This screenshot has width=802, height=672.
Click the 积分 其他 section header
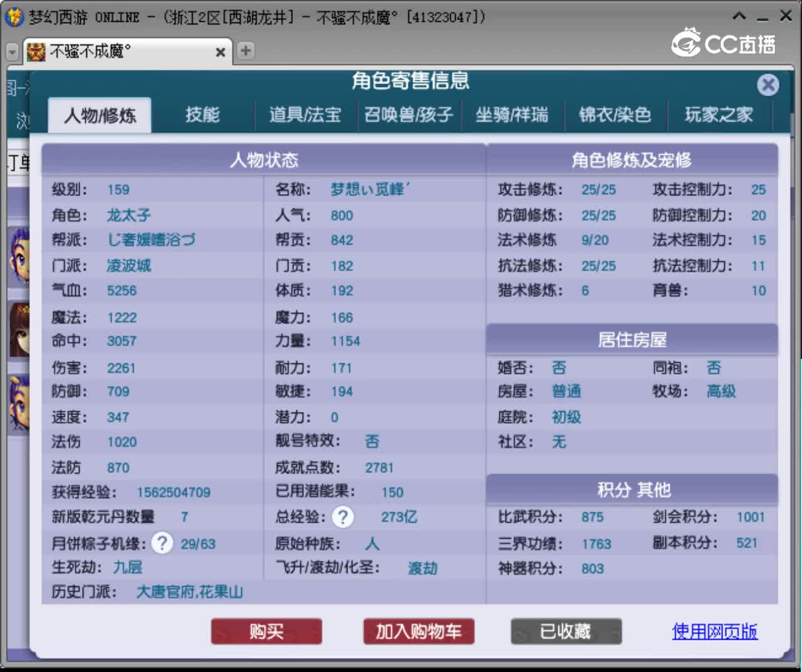pos(632,490)
